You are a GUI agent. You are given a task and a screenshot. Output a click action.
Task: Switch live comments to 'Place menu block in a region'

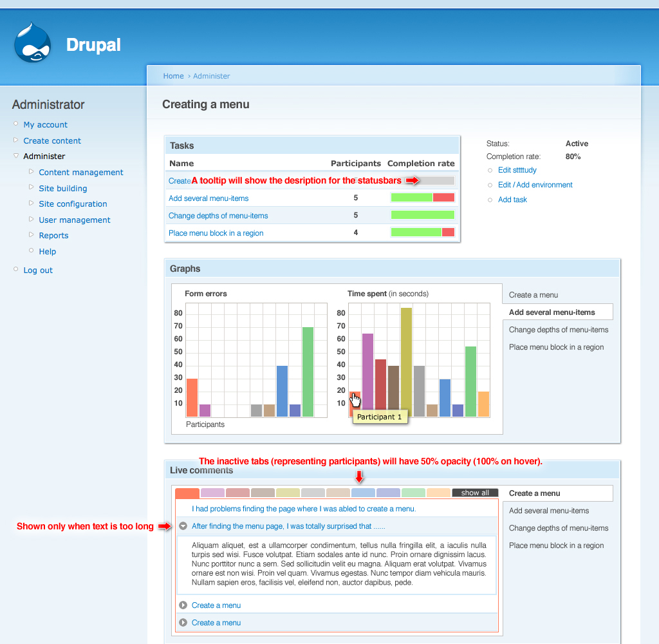[x=556, y=545]
